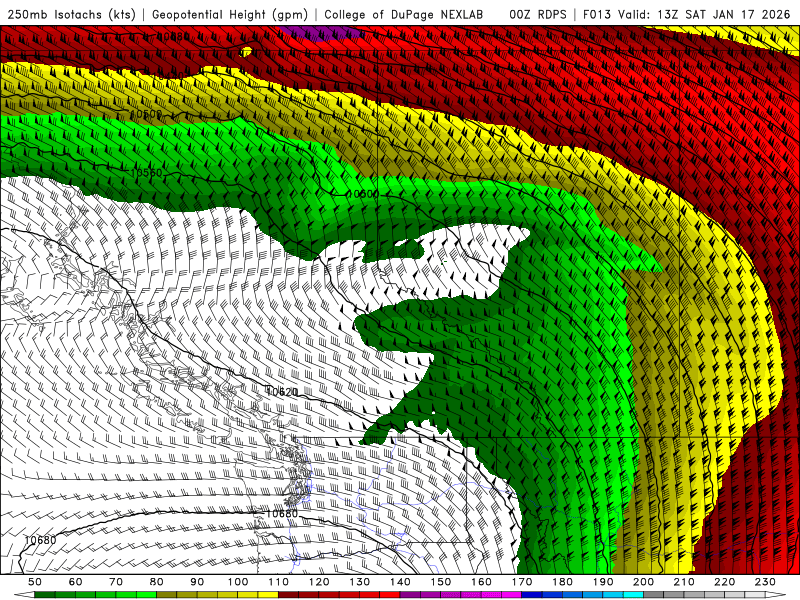Click the bright magenta swatch just before 170
This screenshot has height=600, width=800.
(512, 595)
